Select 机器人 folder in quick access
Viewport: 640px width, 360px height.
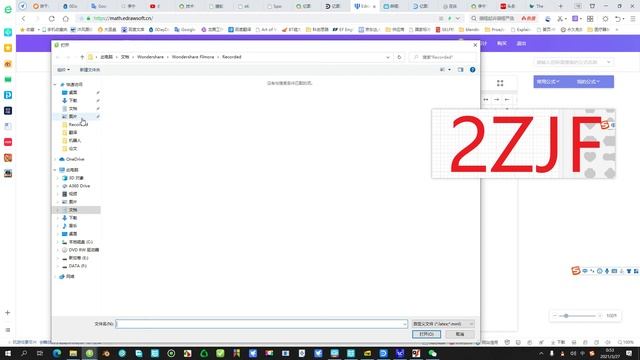click(x=71, y=140)
